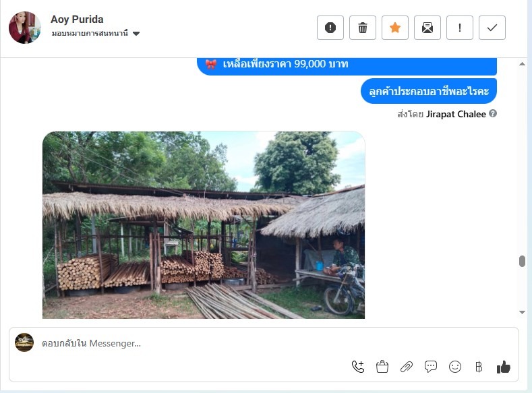Screen dimensions: 532x393
Task: Open Aoy Purida contact name
Action: point(77,20)
